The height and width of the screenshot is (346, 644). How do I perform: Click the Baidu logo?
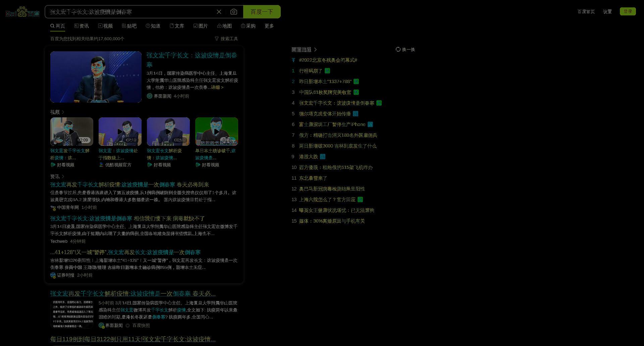(x=22, y=12)
